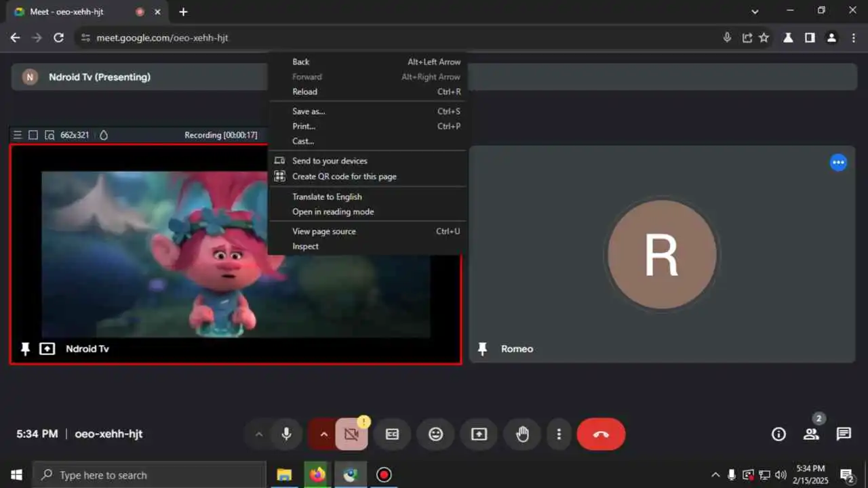The width and height of the screenshot is (868, 488).
Task: Click the address bar URL
Action: (x=162, y=38)
